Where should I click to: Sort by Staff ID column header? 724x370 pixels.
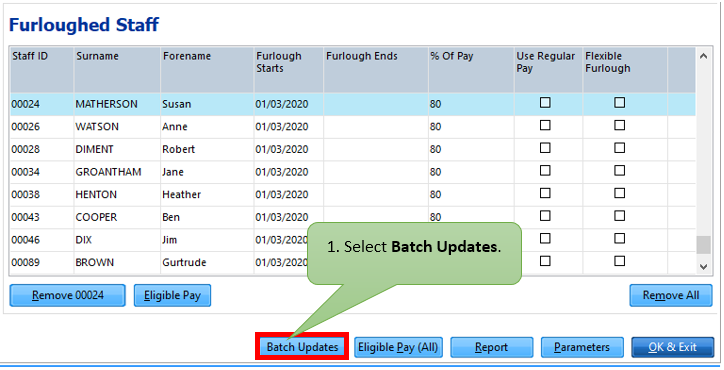(x=42, y=70)
